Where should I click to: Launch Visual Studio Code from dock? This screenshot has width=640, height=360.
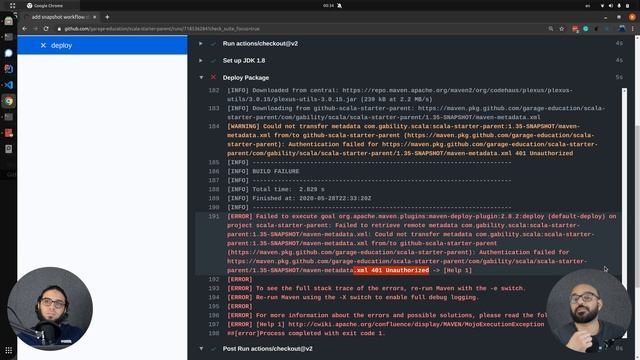point(9,85)
